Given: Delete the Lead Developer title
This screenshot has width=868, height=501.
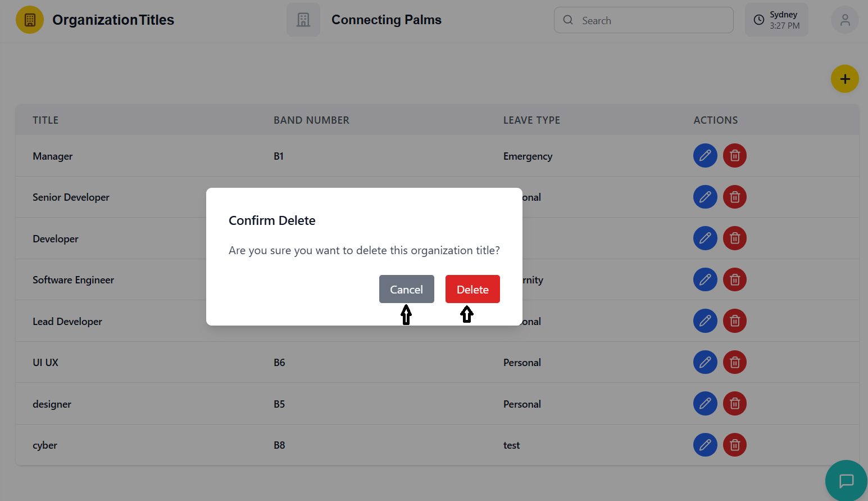Looking at the screenshot, I should [734, 321].
